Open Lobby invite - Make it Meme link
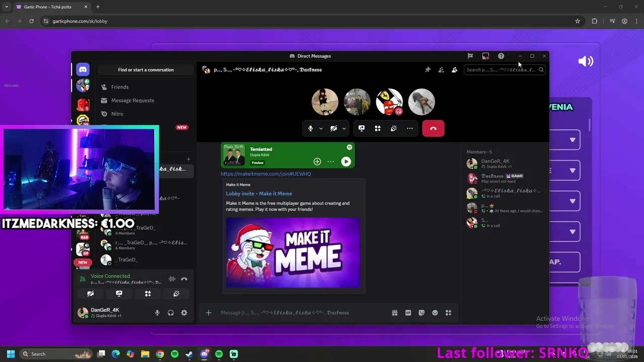The image size is (644, 362). click(259, 194)
